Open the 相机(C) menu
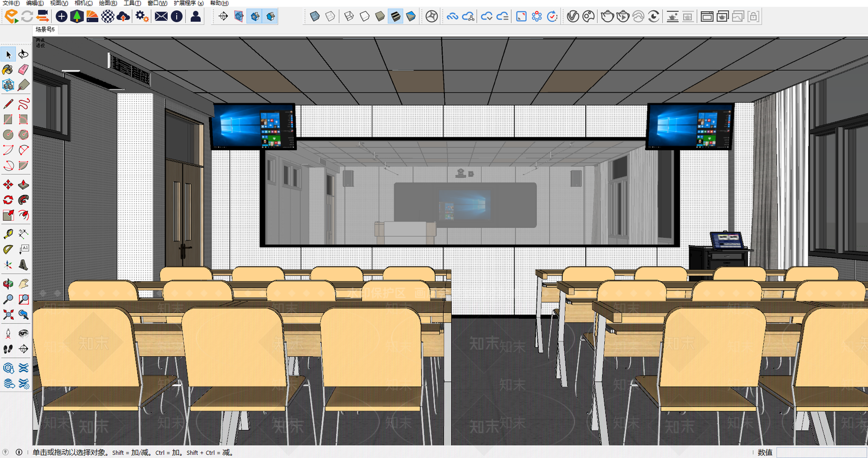Image resolution: width=868 pixels, height=458 pixels. pyautogui.click(x=84, y=3)
